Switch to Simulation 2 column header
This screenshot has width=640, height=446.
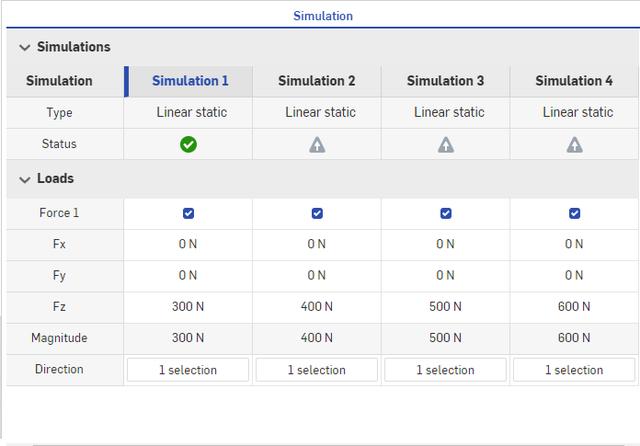click(x=317, y=81)
